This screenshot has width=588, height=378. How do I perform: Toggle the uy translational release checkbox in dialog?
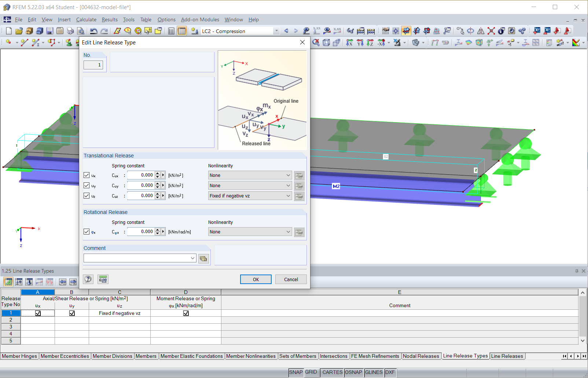pyautogui.click(x=87, y=185)
